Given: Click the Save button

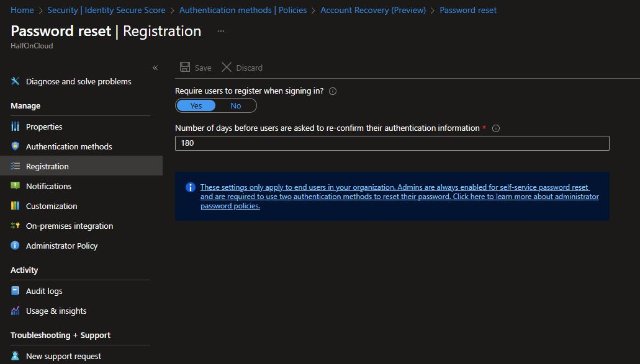Looking at the screenshot, I should point(196,68).
